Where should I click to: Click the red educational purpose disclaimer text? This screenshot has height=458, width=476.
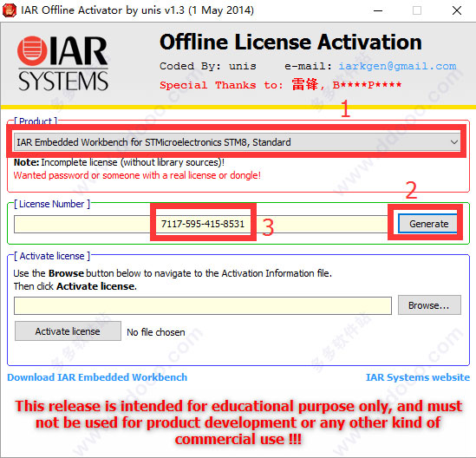pos(238,422)
